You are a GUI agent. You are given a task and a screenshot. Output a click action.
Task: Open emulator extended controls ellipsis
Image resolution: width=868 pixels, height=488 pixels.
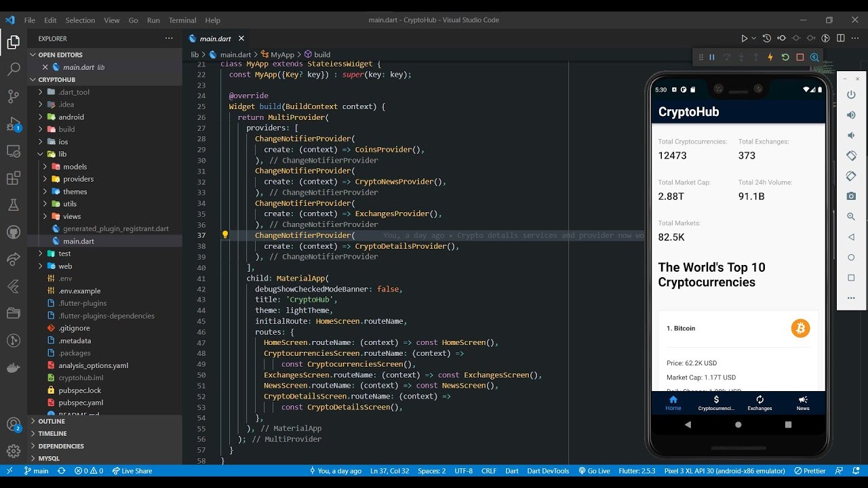(x=851, y=298)
